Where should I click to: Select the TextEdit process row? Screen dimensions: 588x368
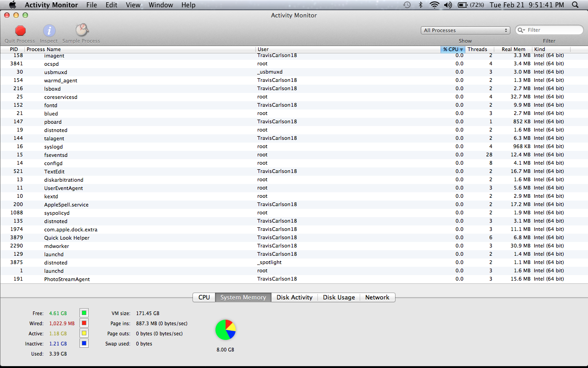tap(294, 171)
